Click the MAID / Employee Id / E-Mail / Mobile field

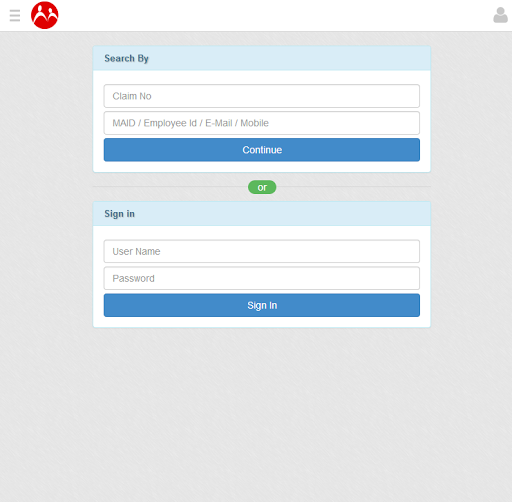click(262, 123)
